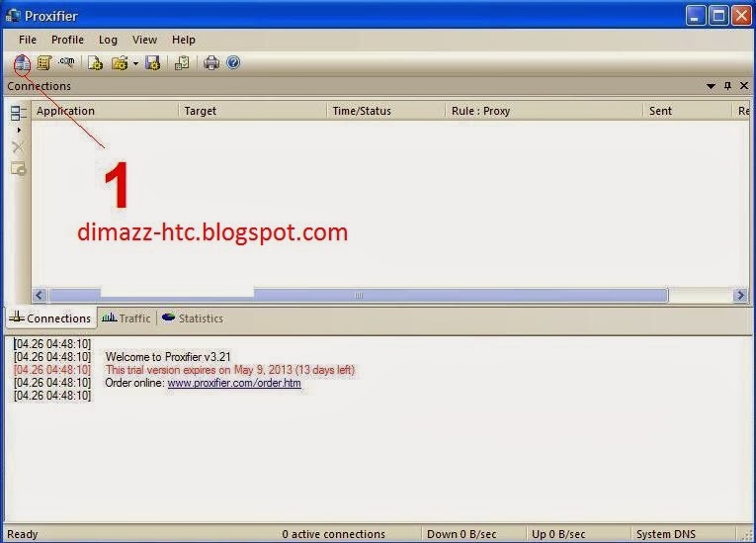The width and height of the screenshot is (756, 543).
Task: Sort by Target column header
Action: [x=253, y=111]
